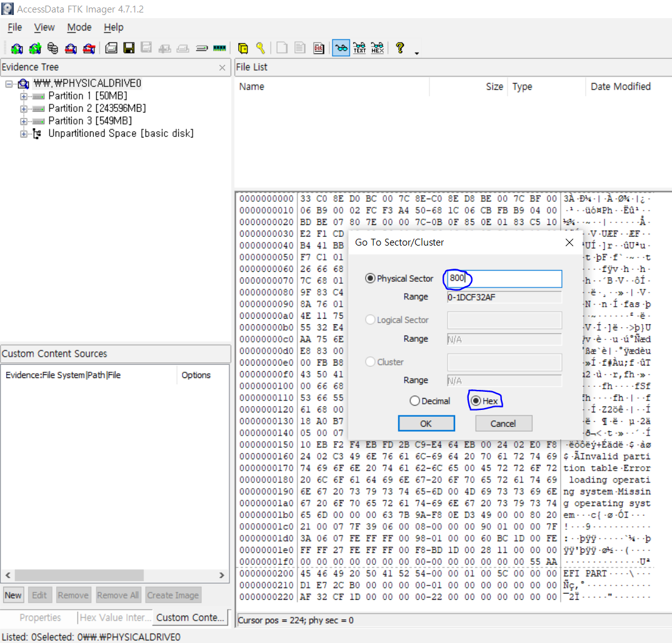Click the Add All Attached Devices icon
This screenshot has width=672, height=643.
pos(35,48)
